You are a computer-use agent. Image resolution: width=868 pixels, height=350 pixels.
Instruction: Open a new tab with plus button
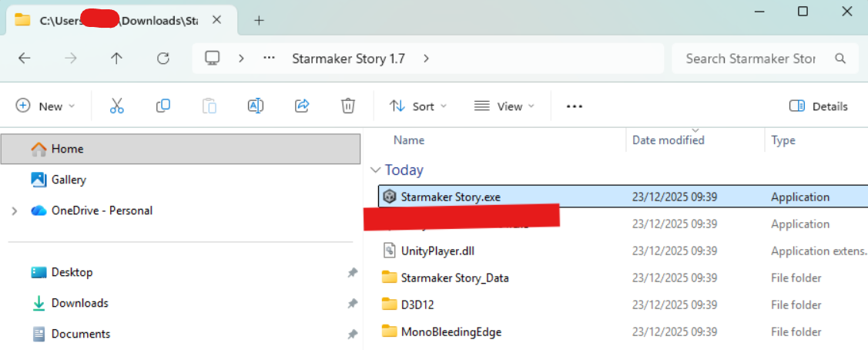[x=259, y=21]
